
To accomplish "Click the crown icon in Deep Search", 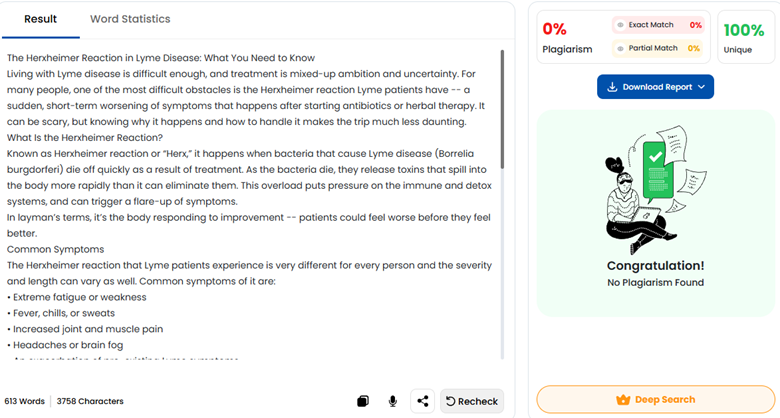I will point(623,400).
